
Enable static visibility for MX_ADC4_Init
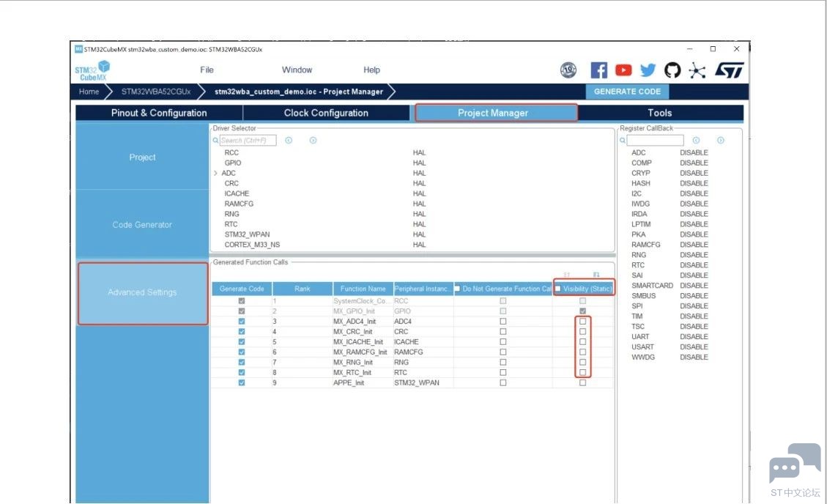pos(583,322)
